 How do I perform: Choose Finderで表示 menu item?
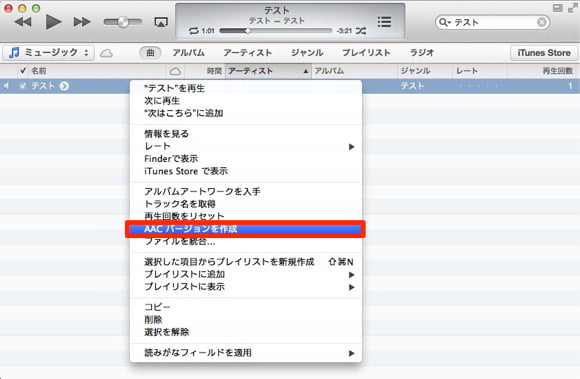coord(246,159)
